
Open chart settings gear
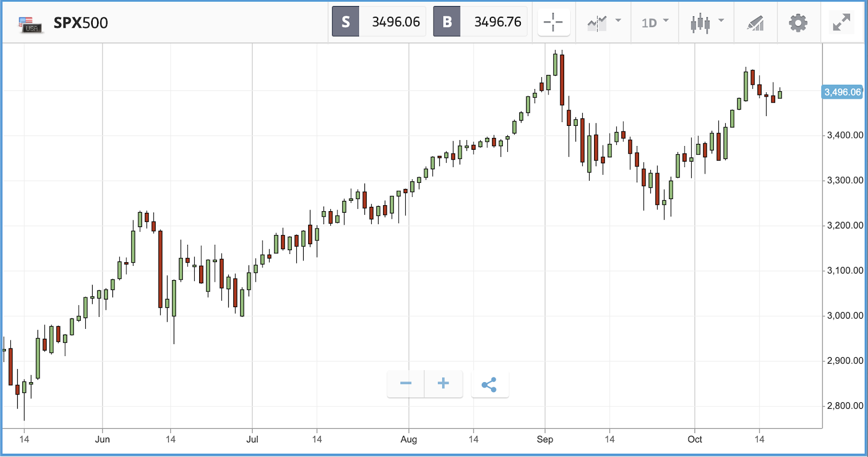point(798,23)
